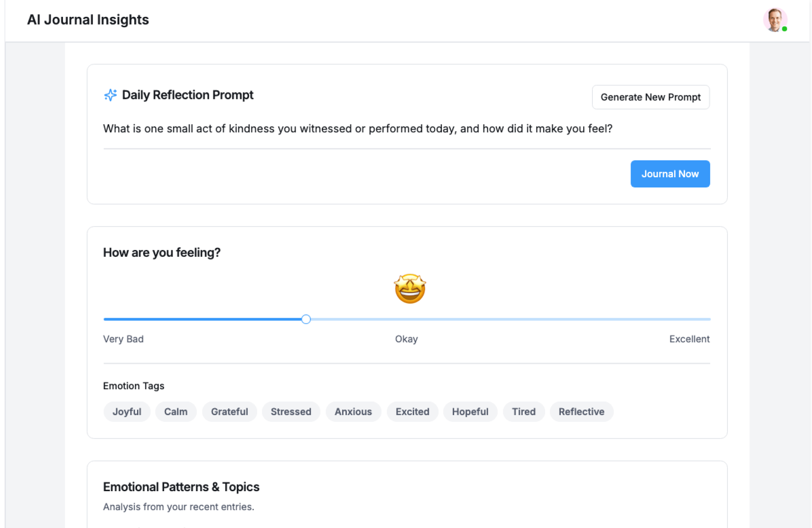Toggle the Calm emotion tag
812x528 pixels.
point(176,412)
